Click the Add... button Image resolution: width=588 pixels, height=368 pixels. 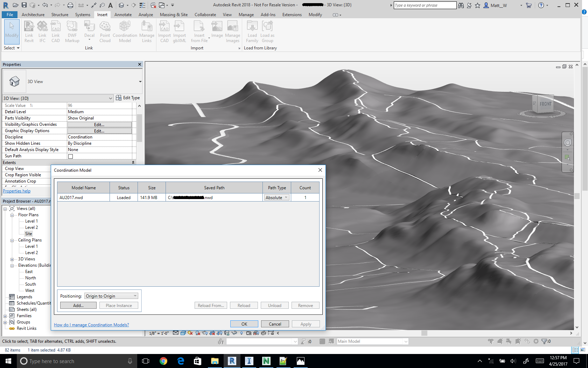pyautogui.click(x=78, y=306)
